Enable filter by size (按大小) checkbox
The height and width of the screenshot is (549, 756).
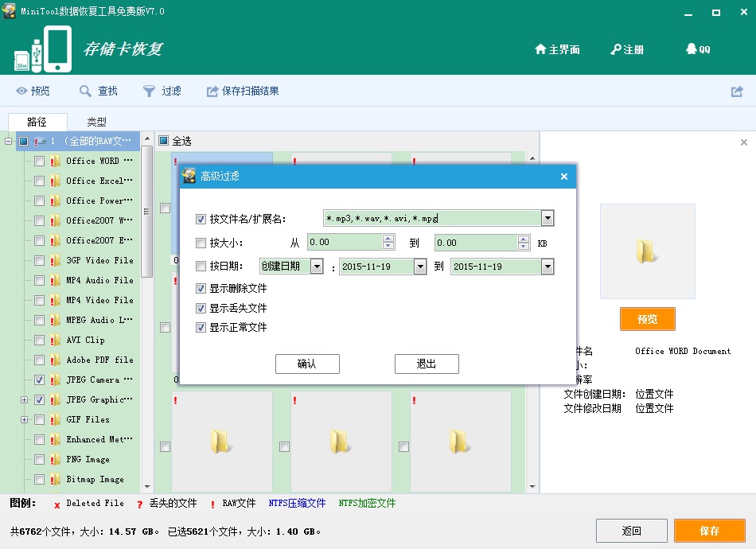[x=201, y=243]
